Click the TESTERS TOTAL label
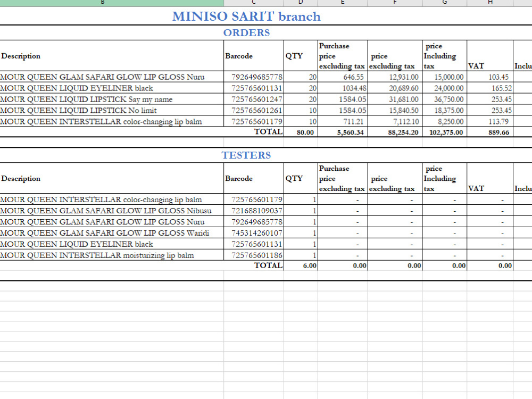This screenshot has width=532, height=399. pos(268,265)
